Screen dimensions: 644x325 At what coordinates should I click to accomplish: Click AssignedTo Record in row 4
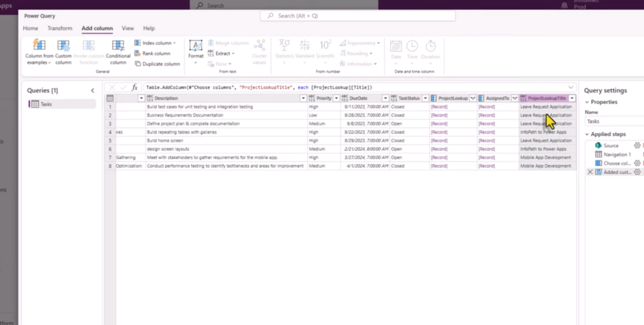click(486, 132)
